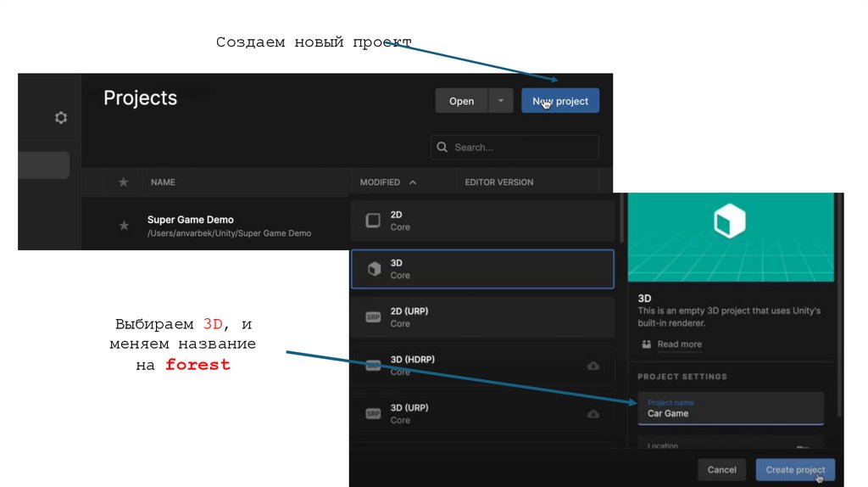Screen dimensions: 868x487
Task: Click the SRP icon of 2D (URP)
Action: click(373, 317)
